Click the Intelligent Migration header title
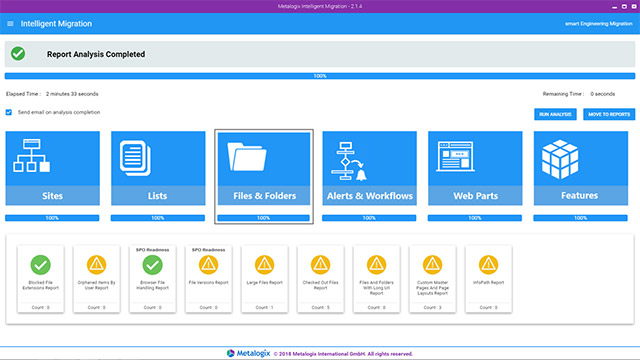 click(x=56, y=24)
